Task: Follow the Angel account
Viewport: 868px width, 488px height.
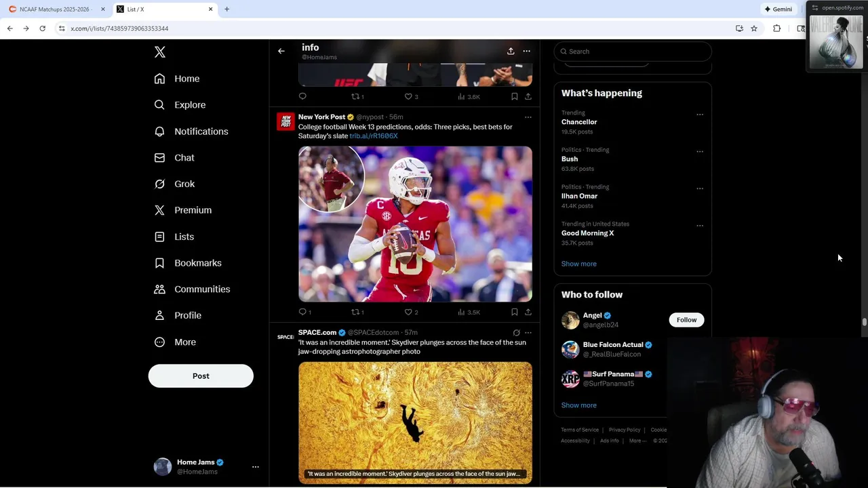Action: pyautogui.click(x=686, y=320)
